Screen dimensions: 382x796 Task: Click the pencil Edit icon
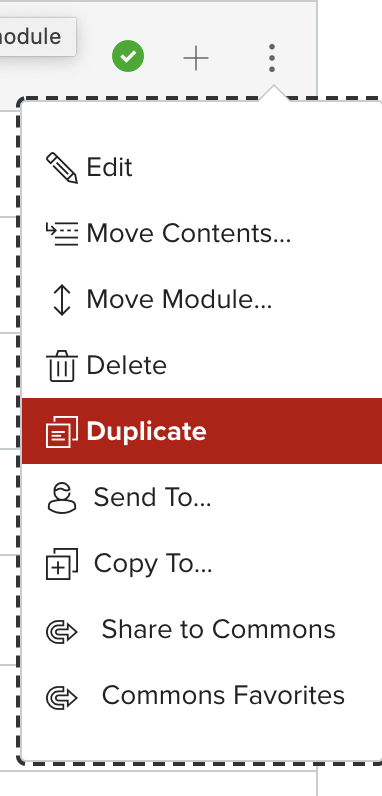point(62,168)
